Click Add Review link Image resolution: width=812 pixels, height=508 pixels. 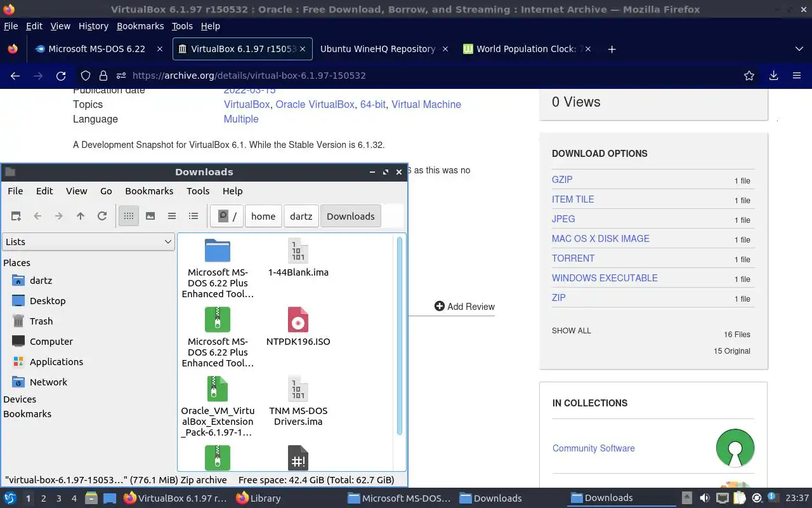(x=464, y=306)
